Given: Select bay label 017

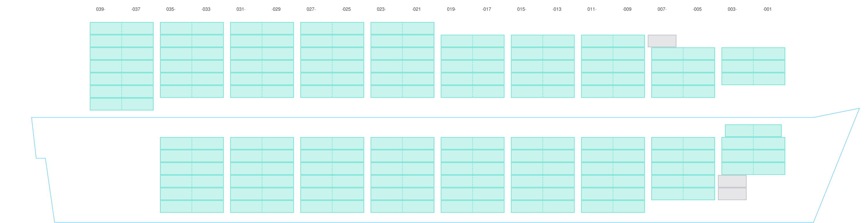Looking at the screenshot, I should 487,9.
